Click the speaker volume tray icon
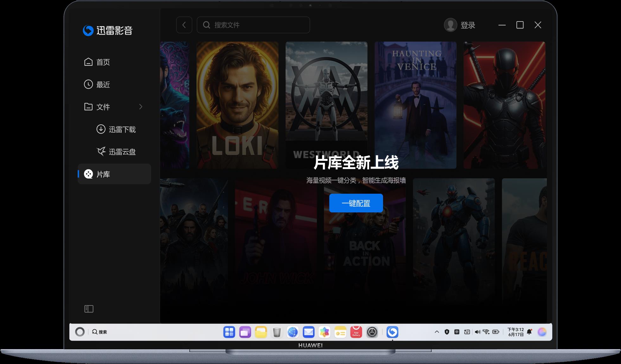621x364 pixels. (x=477, y=332)
